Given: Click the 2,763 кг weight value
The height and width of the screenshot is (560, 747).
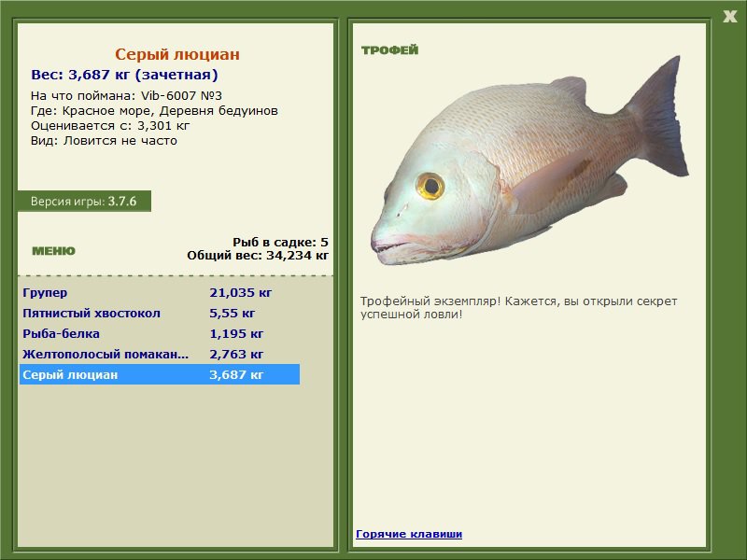Looking at the screenshot, I should 236,354.
